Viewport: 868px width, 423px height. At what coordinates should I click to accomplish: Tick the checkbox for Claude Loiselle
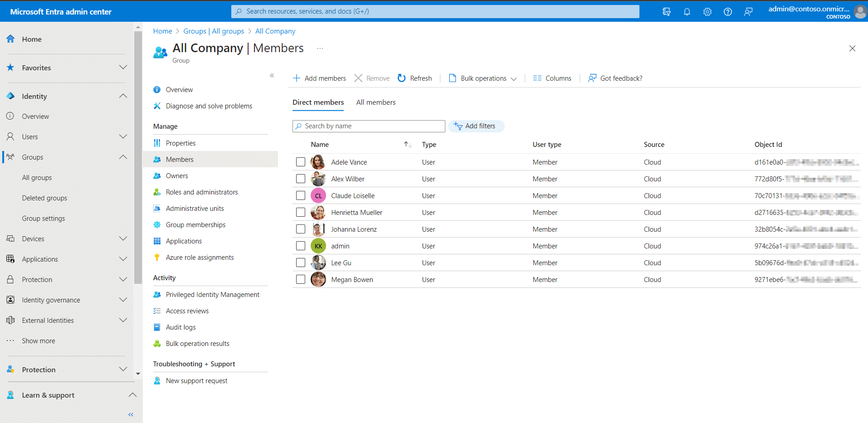300,195
